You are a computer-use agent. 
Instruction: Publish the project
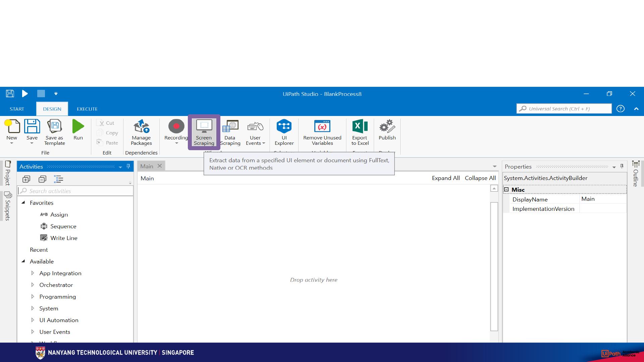387,130
